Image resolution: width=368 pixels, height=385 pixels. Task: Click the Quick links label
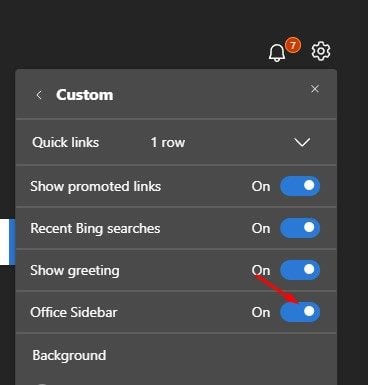[x=66, y=143]
